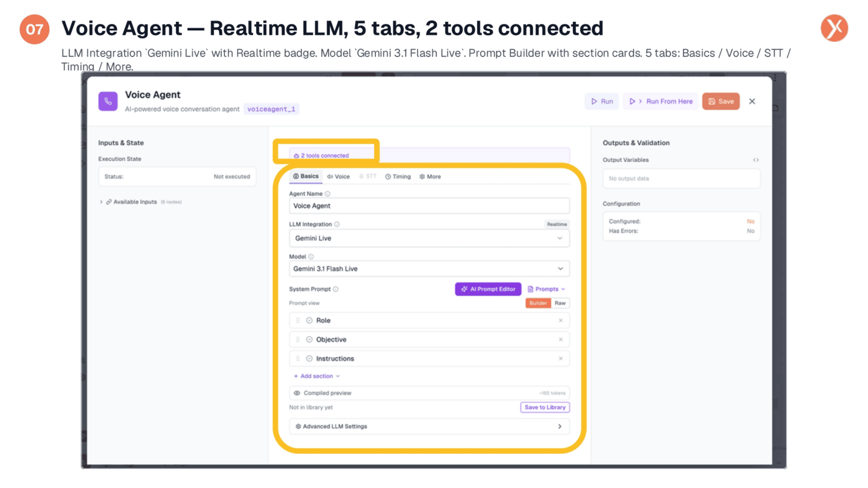The height and width of the screenshot is (488, 868).
Task: Expand the Available Inputs section
Action: (x=101, y=202)
